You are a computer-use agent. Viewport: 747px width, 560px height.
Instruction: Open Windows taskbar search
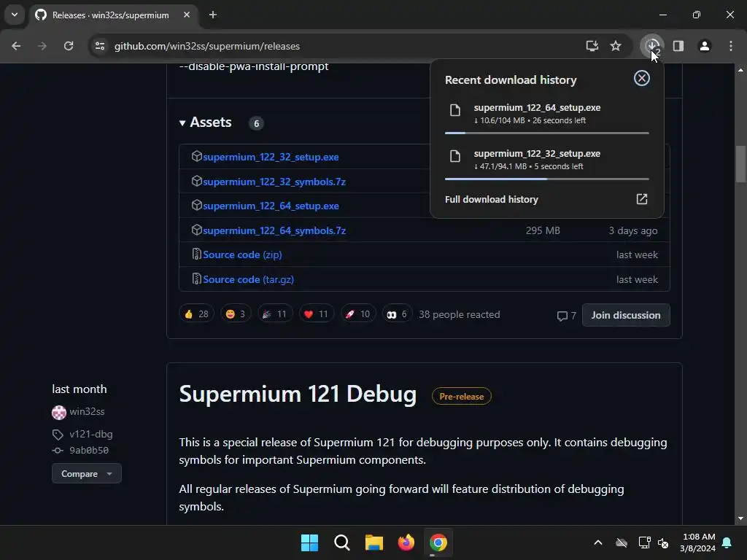(341, 542)
